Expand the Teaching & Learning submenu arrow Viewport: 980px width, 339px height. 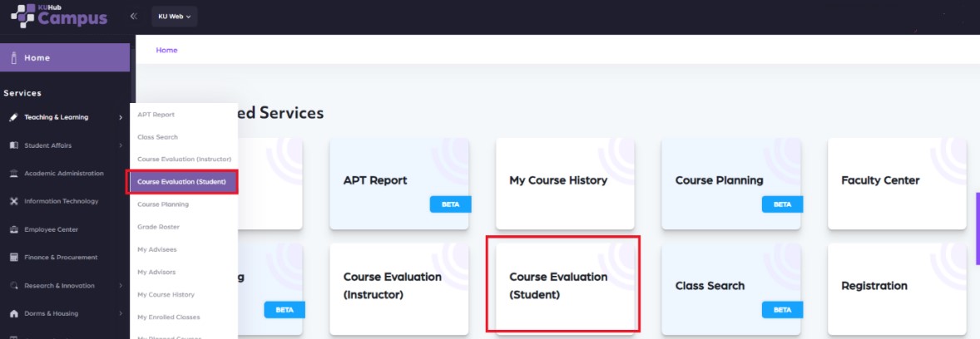point(121,117)
